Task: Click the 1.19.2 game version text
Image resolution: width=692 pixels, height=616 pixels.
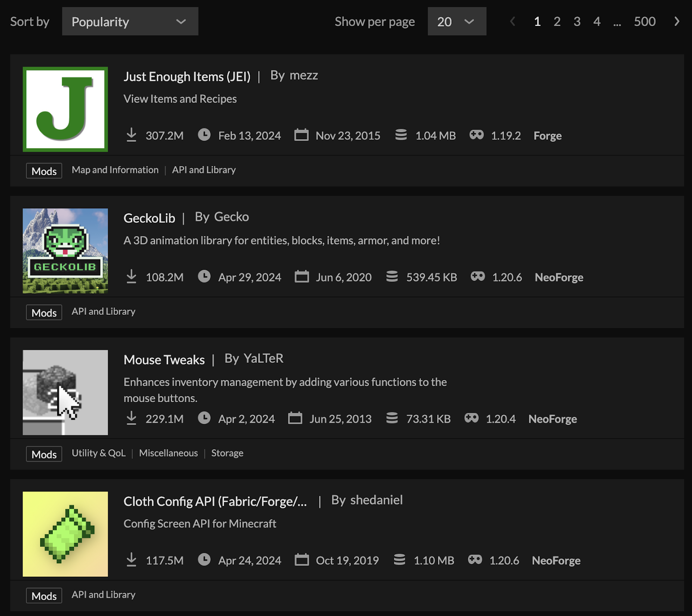Action: 506,136
